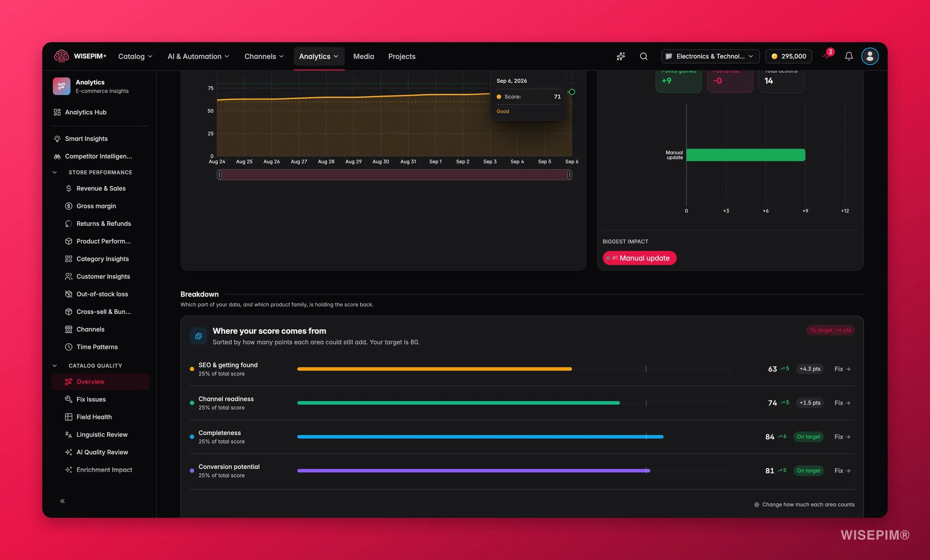The width and height of the screenshot is (930, 560).
Task: Click the left handle of chart range slider
Action: coord(219,175)
